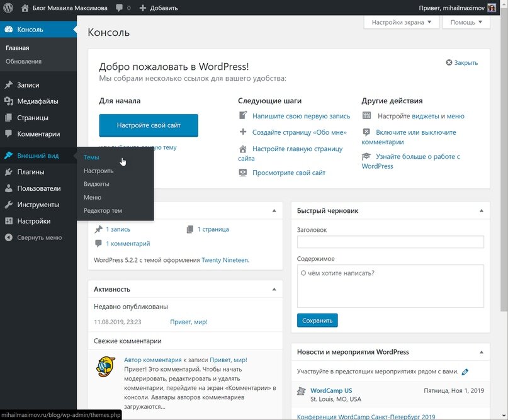Viewport: 508px width, 420px height.
Task: Select Виджеты in the appearance submenu
Action: coord(96,184)
